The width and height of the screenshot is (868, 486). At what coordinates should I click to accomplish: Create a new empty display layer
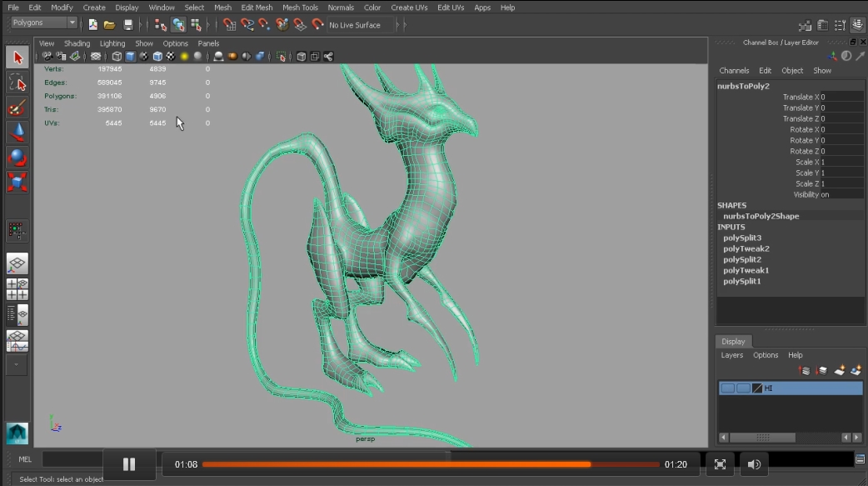coord(839,371)
